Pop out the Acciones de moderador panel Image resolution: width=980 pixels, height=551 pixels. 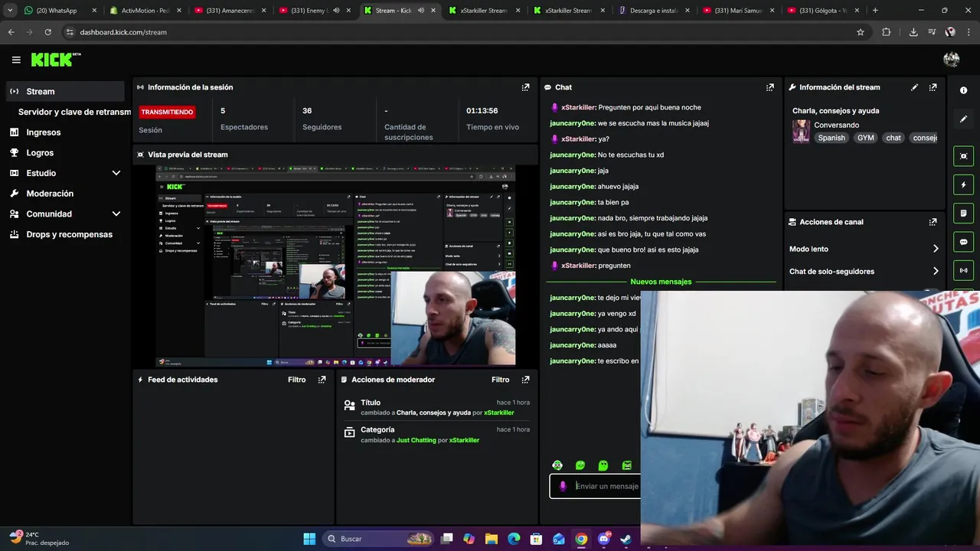point(525,380)
